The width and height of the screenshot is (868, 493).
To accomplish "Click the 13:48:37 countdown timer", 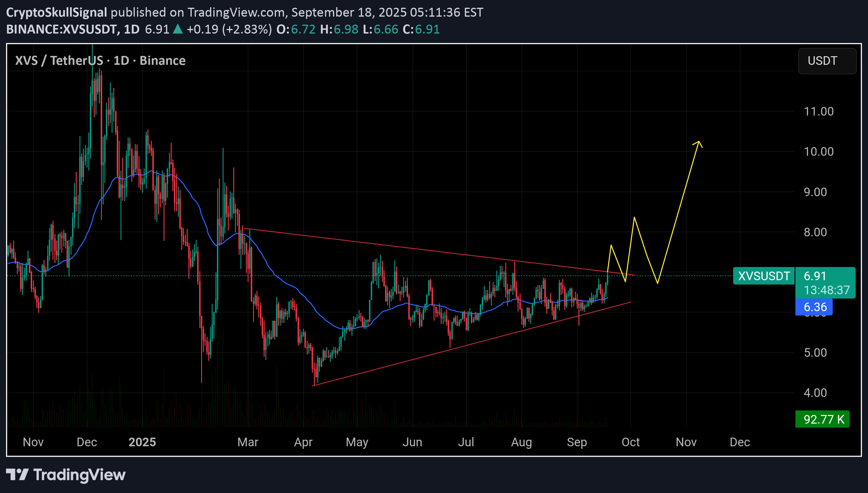I will (x=827, y=290).
